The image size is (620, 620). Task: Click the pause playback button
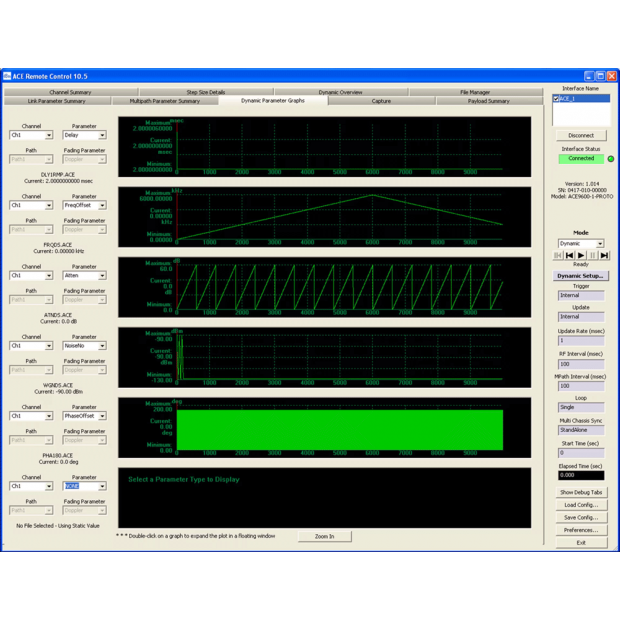[592, 255]
